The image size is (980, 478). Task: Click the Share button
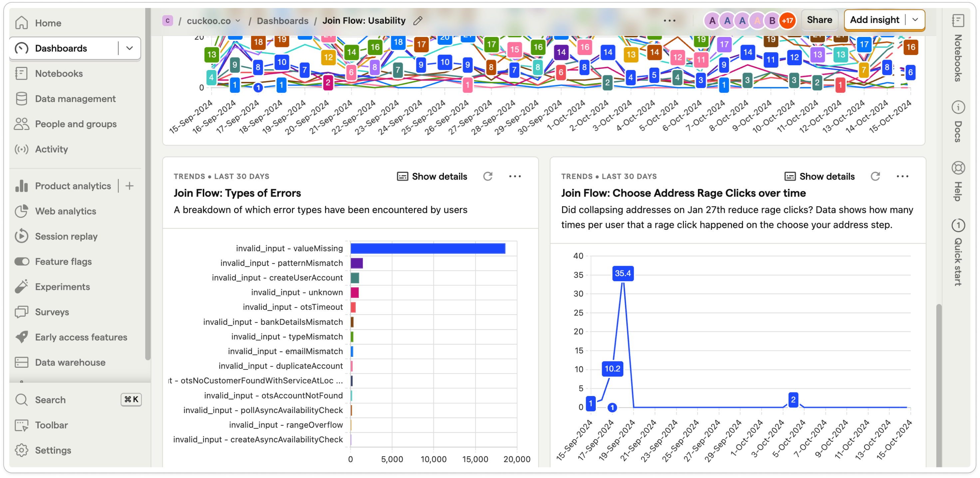click(819, 20)
